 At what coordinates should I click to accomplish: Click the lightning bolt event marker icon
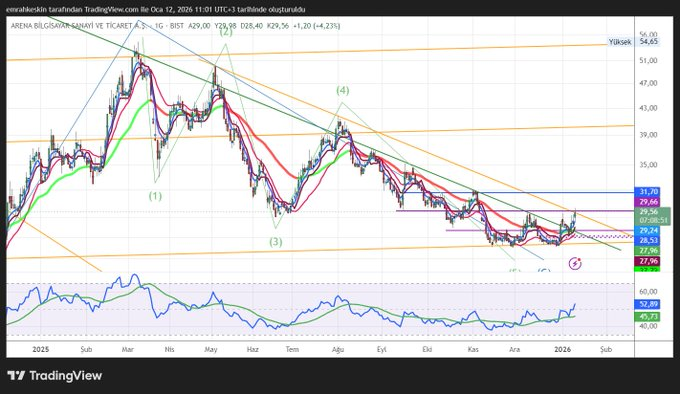575,263
